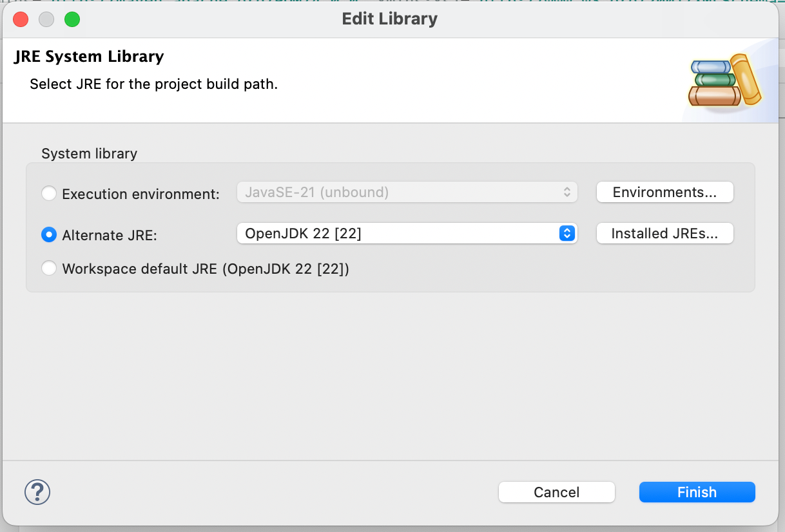This screenshot has width=785, height=532.
Task: Minimize the dialog using the yellow button
Action: click(x=46, y=19)
